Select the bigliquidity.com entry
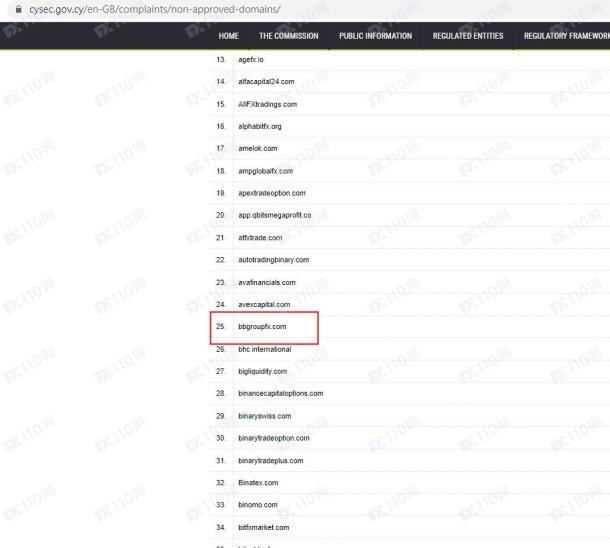The image size is (610, 548). pyautogui.click(x=263, y=371)
